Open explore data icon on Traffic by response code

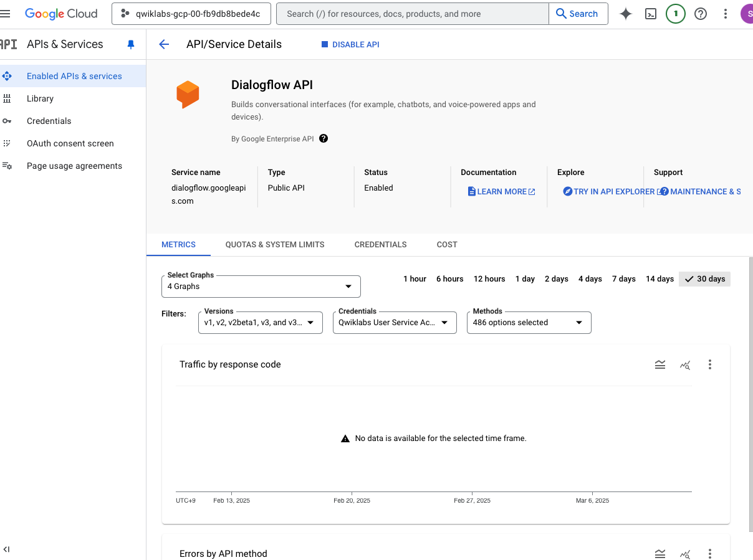[685, 364]
